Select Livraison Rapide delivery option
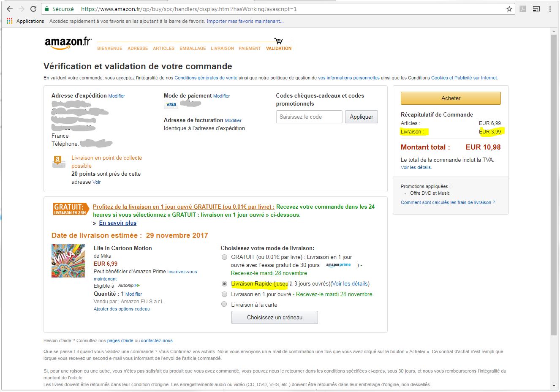Viewport: 560px width, 392px height. pos(225,283)
